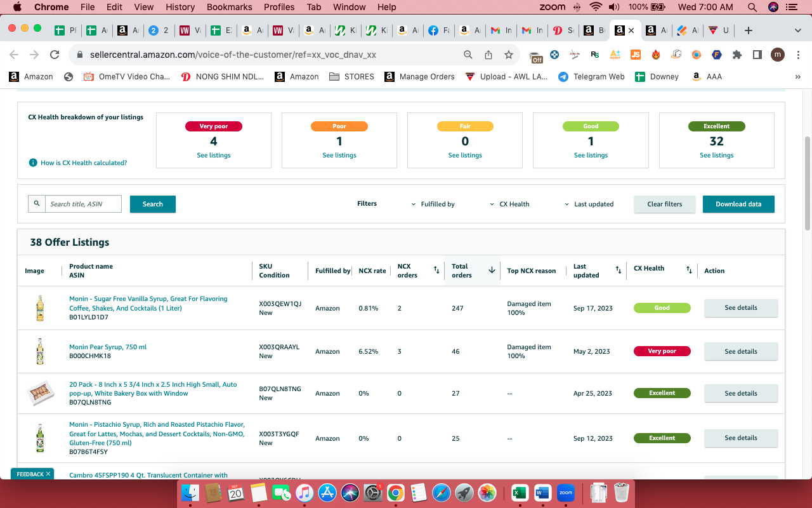Image resolution: width=812 pixels, height=508 pixels.
Task: Click the AMZScout extension icon
Action: click(x=615, y=55)
